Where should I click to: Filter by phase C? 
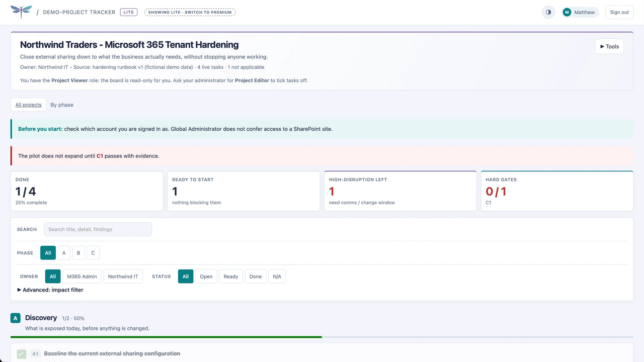pyautogui.click(x=93, y=253)
